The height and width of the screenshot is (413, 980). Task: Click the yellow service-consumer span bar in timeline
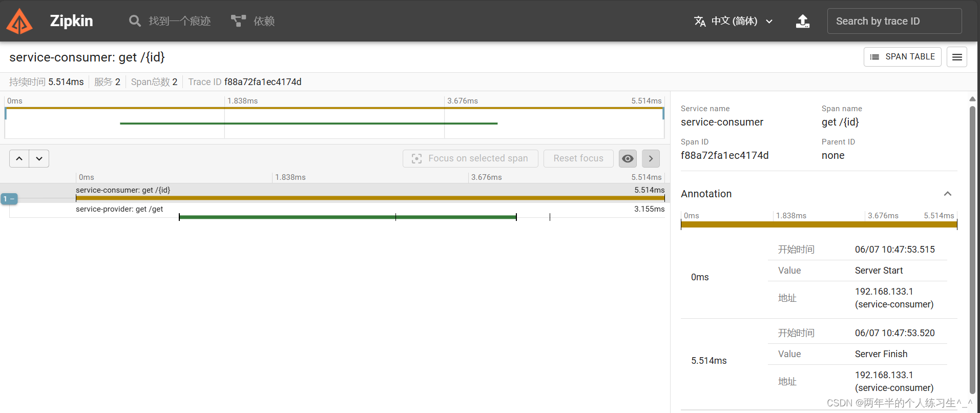pyautogui.click(x=370, y=198)
